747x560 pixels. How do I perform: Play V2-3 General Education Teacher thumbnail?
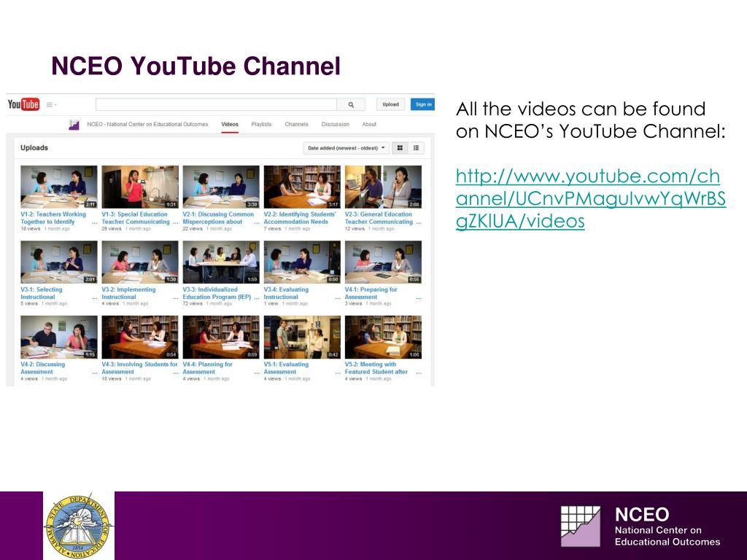pyautogui.click(x=383, y=187)
